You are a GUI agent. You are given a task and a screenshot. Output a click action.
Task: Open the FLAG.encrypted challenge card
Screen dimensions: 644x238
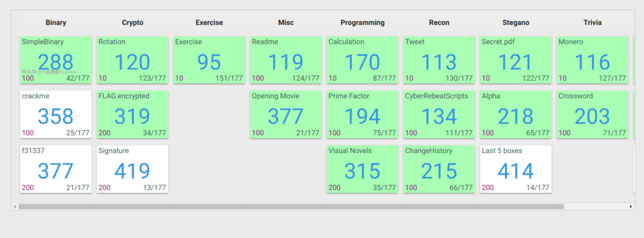133,114
